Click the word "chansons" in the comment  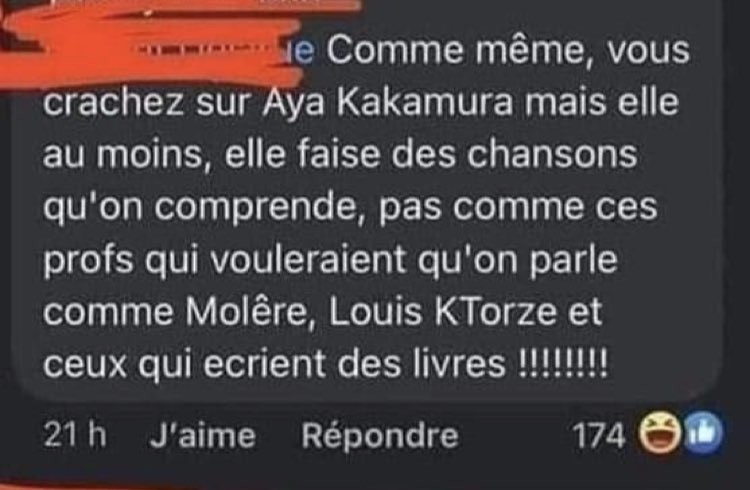pos(552,155)
